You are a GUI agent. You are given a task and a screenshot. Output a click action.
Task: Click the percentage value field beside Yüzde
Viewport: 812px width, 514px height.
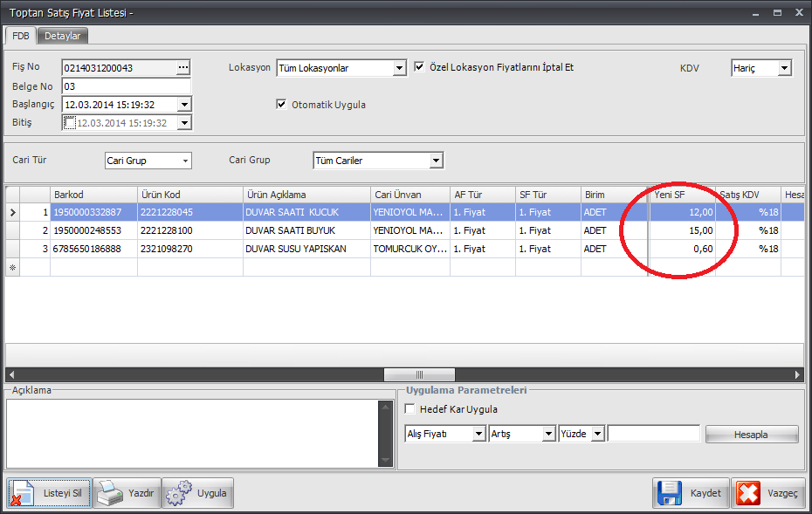pyautogui.click(x=654, y=434)
